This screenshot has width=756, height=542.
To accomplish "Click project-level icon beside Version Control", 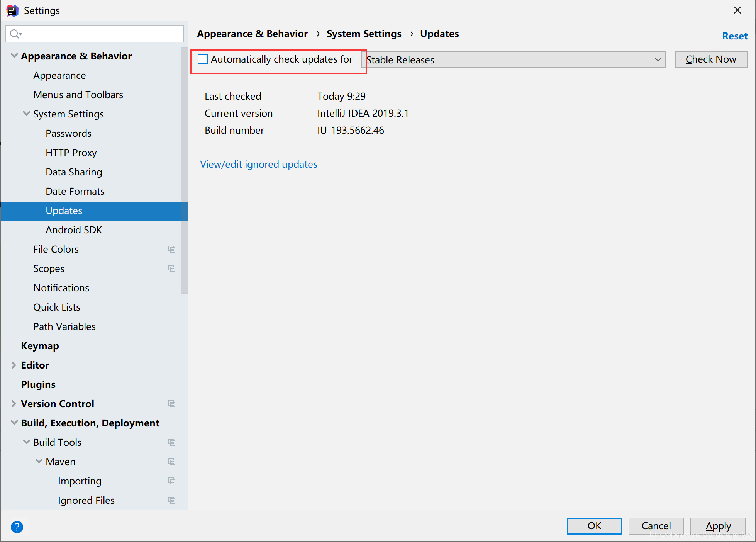I will [172, 404].
